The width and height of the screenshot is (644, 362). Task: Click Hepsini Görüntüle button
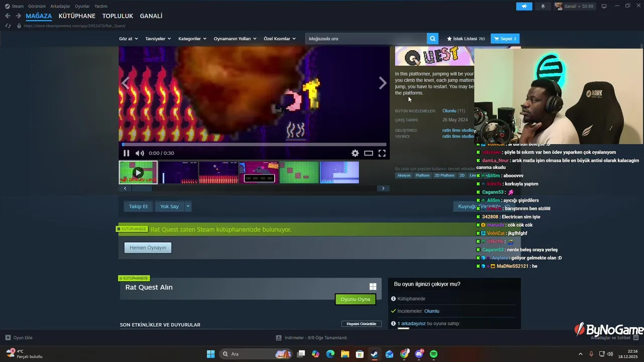361,324
